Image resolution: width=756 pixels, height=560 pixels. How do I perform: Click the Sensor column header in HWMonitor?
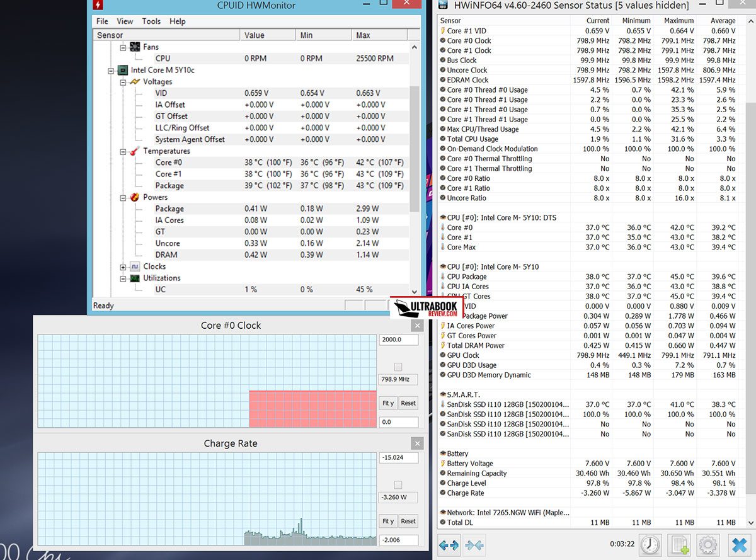tap(166, 35)
